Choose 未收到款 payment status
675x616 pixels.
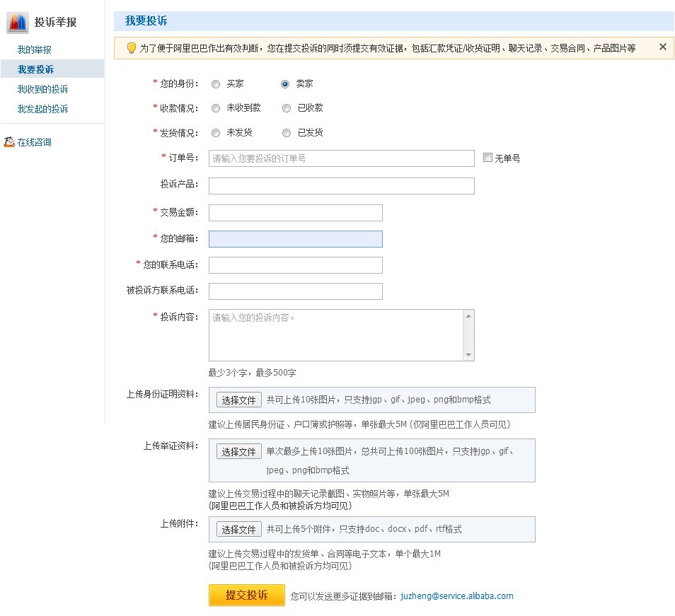(x=216, y=109)
